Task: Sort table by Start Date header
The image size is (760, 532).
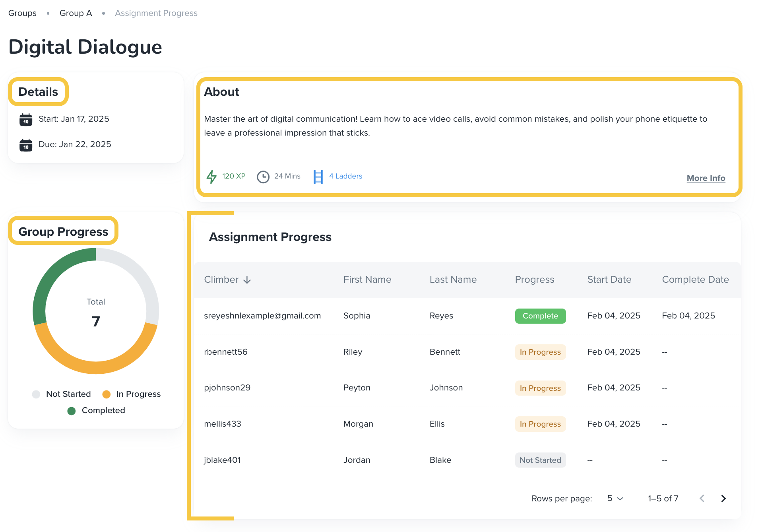Action: coord(609,280)
